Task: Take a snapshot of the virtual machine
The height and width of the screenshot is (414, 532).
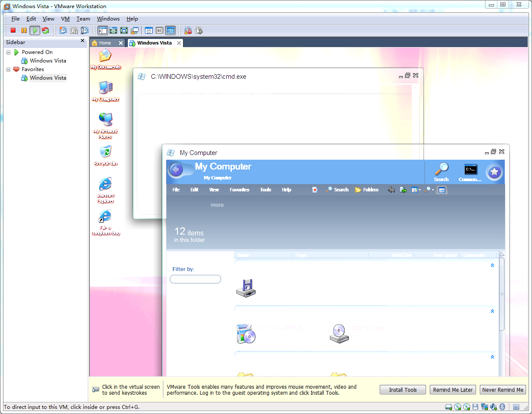Action: point(63,30)
